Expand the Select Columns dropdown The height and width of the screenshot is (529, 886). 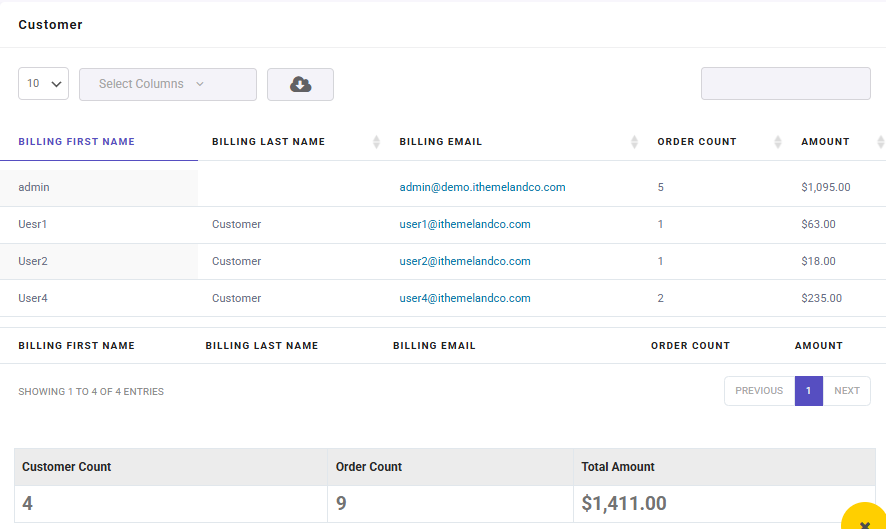click(168, 84)
